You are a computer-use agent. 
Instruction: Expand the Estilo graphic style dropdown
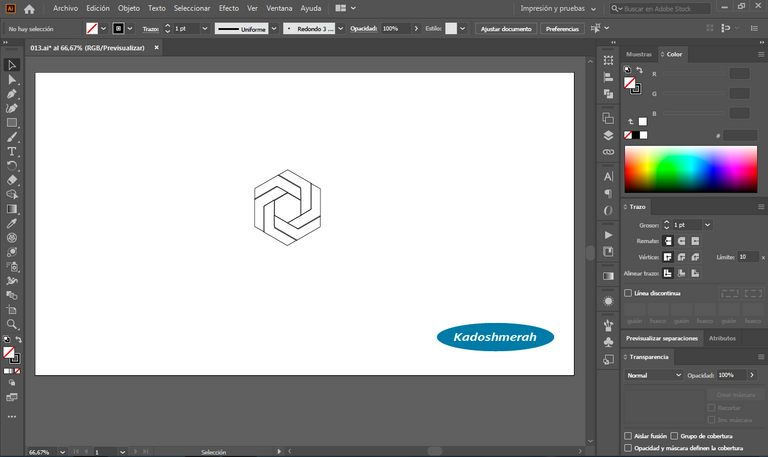pyautogui.click(x=462, y=29)
